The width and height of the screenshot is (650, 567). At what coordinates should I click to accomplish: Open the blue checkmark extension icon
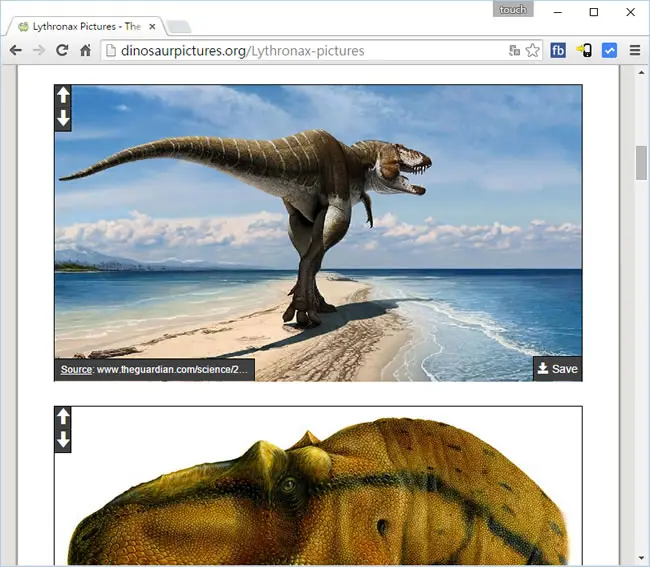click(609, 51)
